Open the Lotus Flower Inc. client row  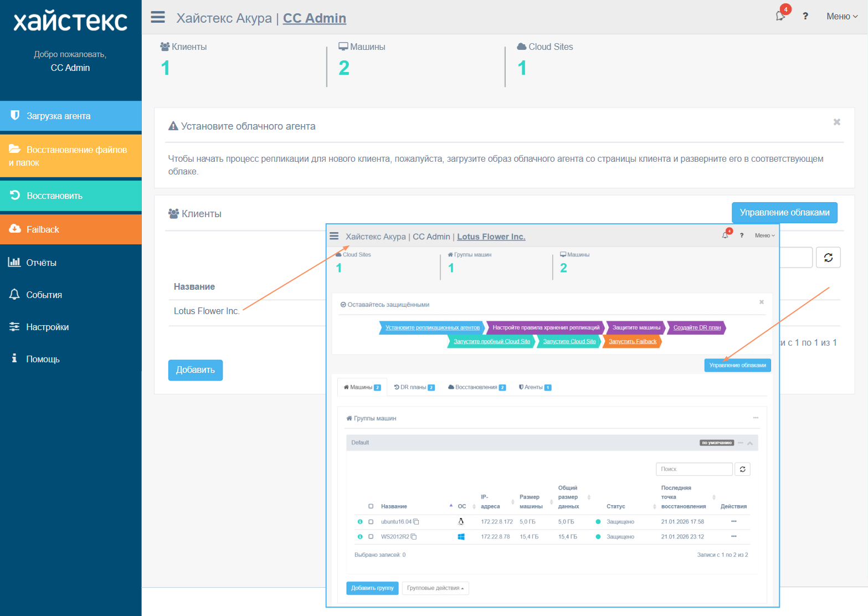pos(207,311)
